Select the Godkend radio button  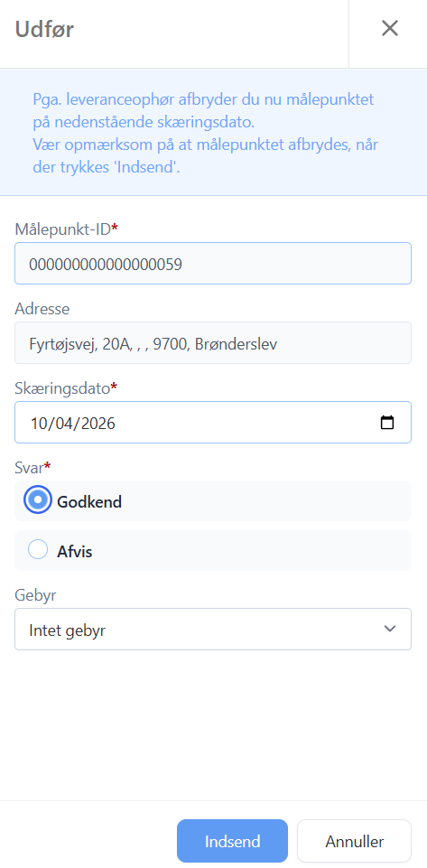(38, 499)
